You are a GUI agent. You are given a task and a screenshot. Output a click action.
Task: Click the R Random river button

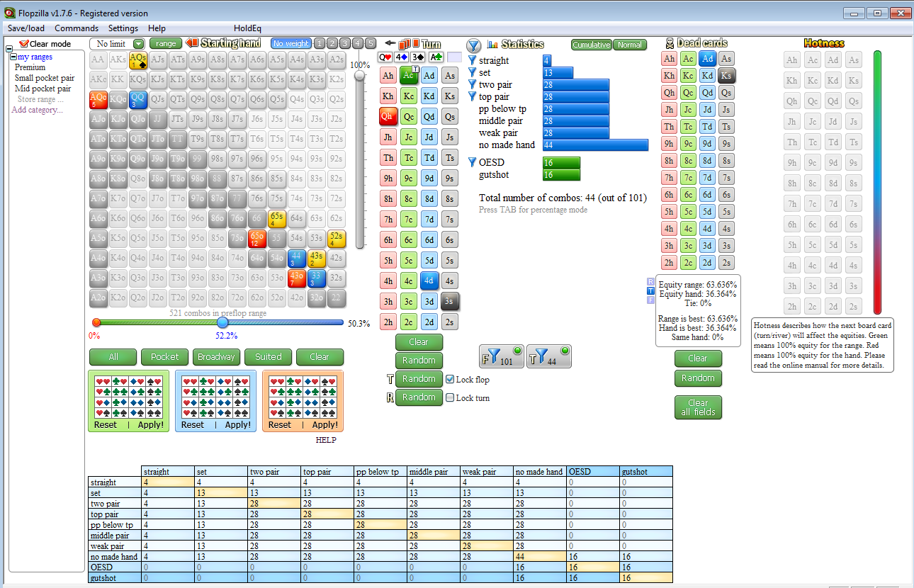(x=419, y=397)
